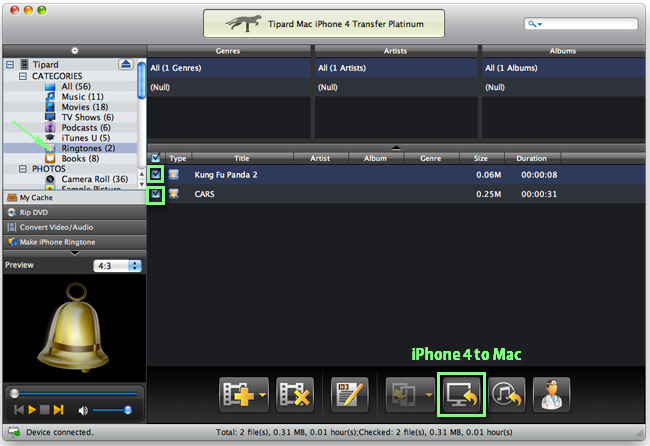Viewport: 650px width, 446px height.
Task: Click inside the search field
Action: click(x=581, y=24)
